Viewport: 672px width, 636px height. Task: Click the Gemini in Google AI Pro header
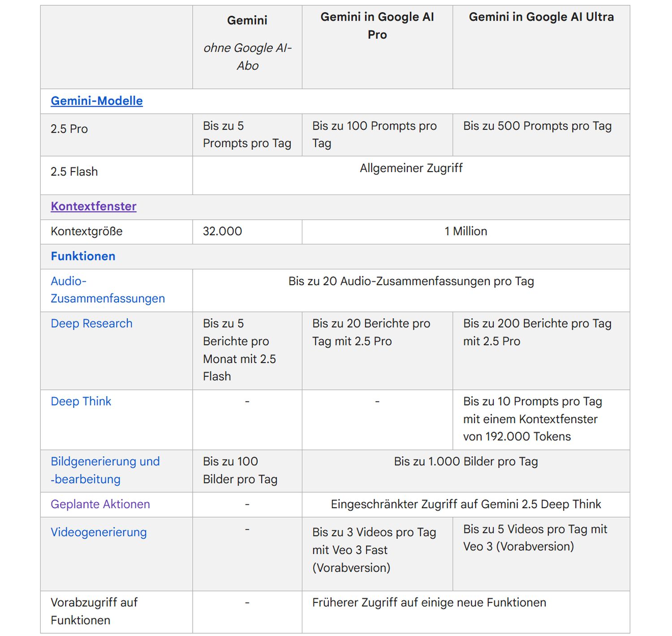(x=377, y=26)
